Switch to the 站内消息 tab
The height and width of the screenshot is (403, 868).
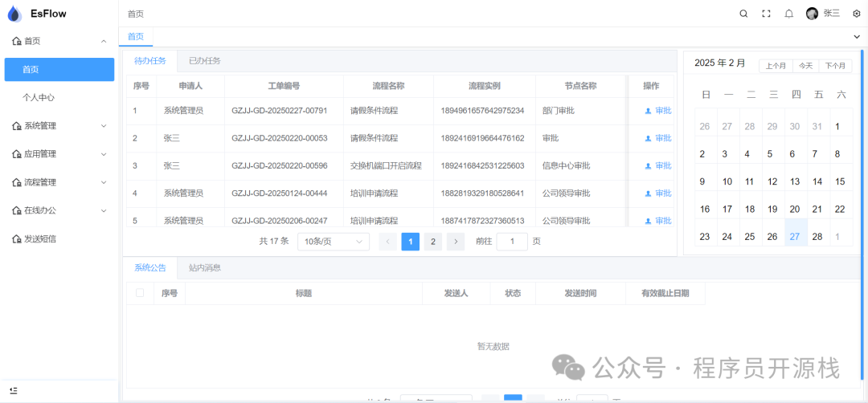click(x=204, y=267)
